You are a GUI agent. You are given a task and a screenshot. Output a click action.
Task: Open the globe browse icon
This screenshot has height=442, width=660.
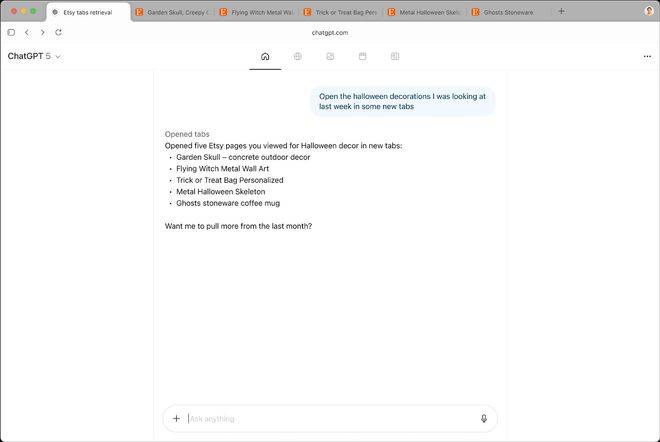[297, 57]
